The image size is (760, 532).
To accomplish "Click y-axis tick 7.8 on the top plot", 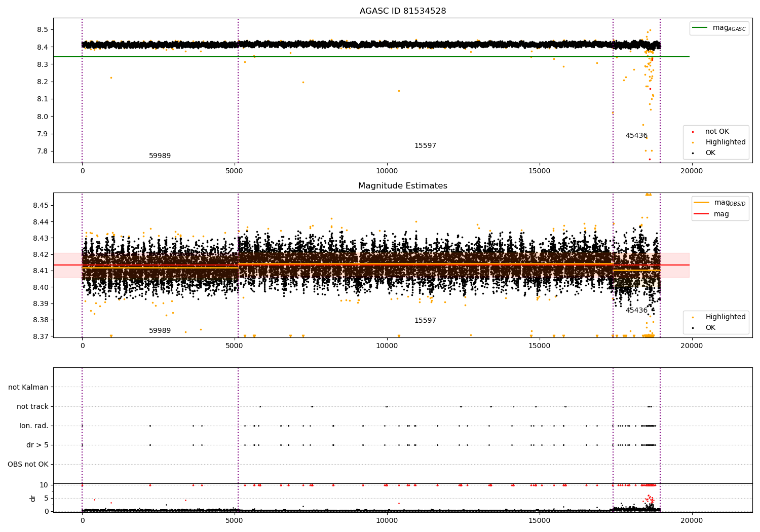I will pos(43,151).
